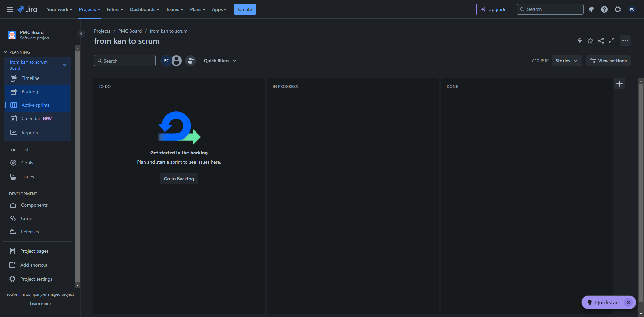Click the add people icon

coord(191,61)
